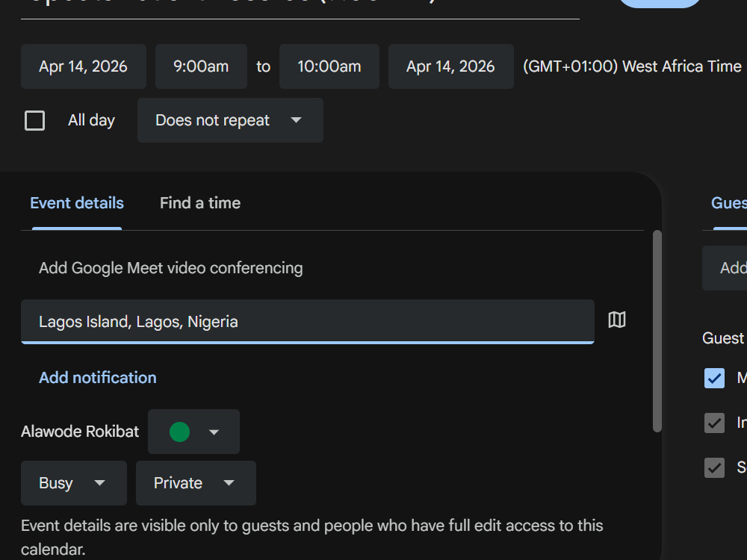The height and width of the screenshot is (560, 747).
Task: Click the West Africa Time zone link
Action: (x=632, y=66)
